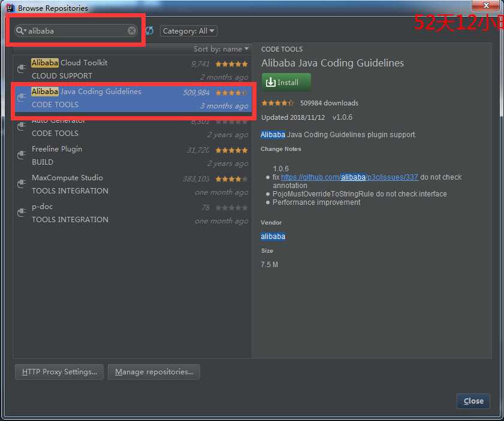Select the partially hidden Auto Generator row
Image resolution: width=504 pixels, height=421 pixels.
pyautogui.click(x=132, y=128)
